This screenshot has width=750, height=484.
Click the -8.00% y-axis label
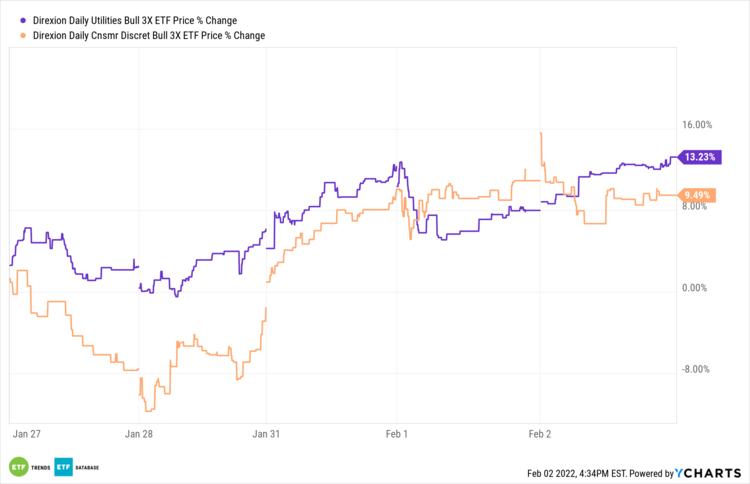(695, 370)
